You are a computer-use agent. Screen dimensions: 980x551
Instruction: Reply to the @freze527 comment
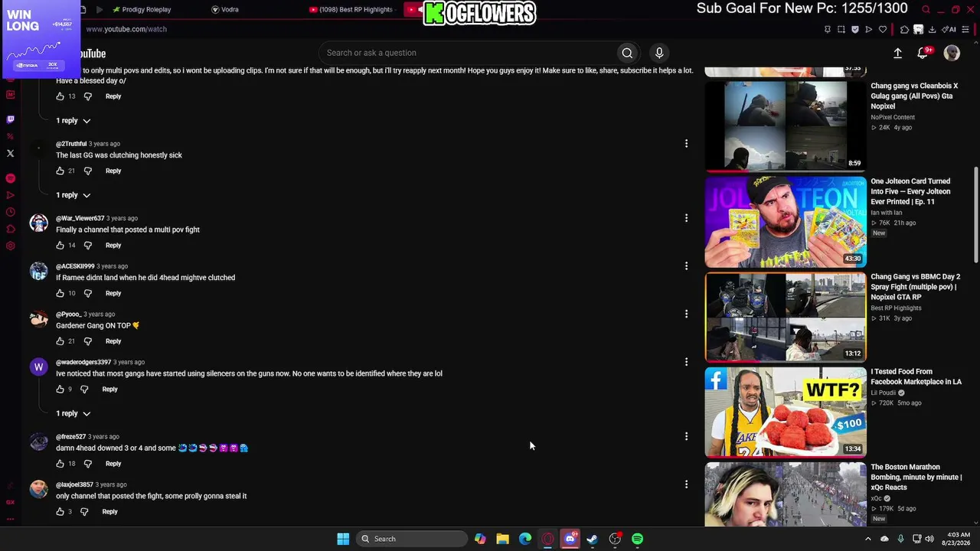tap(113, 464)
